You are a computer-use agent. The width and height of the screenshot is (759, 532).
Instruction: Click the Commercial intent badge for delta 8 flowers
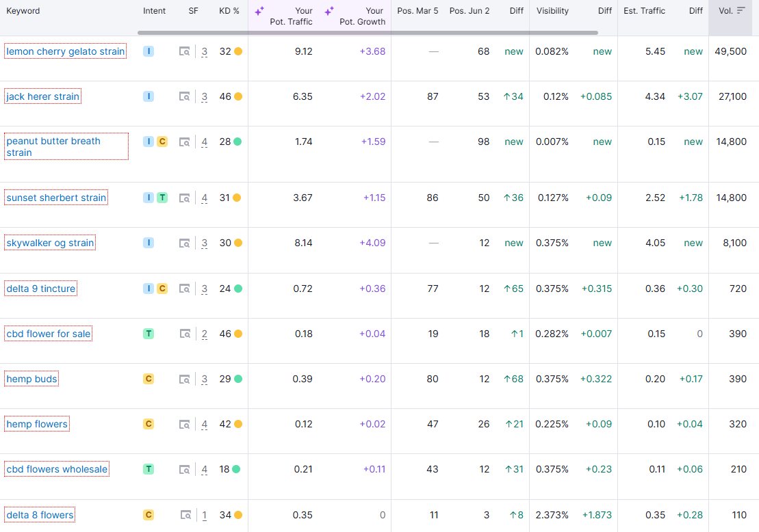coord(149,515)
